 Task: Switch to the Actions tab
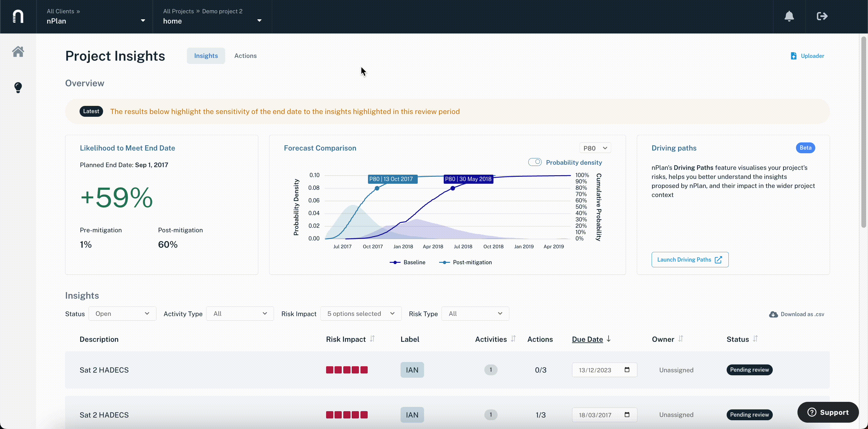[x=245, y=56]
